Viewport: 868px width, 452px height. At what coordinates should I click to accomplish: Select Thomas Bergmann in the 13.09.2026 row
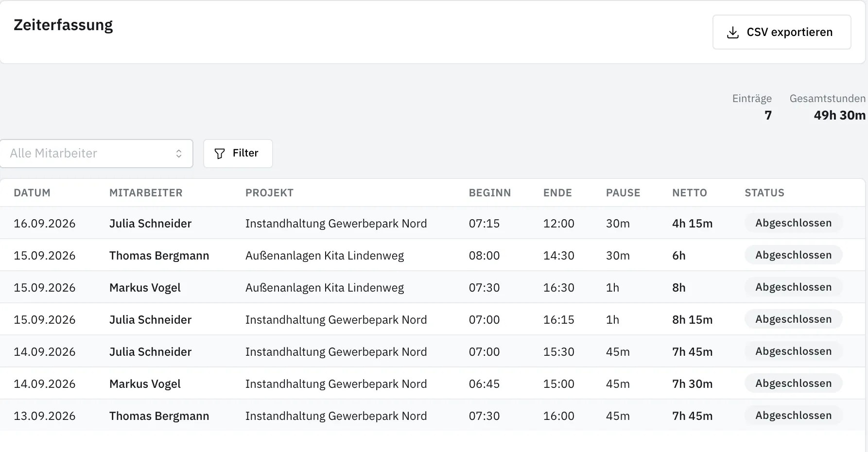[159, 416]
